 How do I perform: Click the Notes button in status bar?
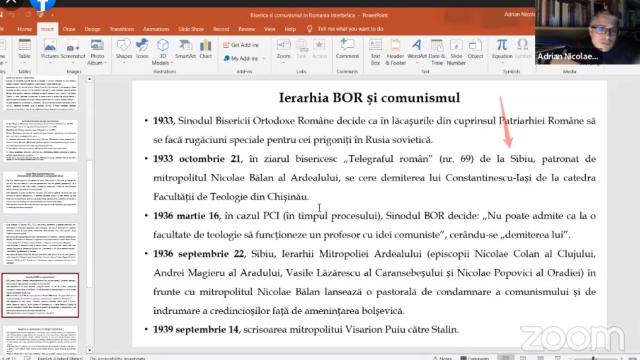443,358
